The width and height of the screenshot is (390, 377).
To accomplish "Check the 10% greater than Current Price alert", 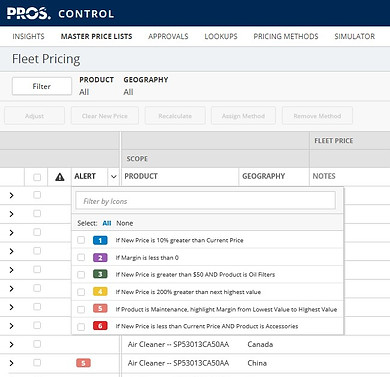I will click(x=81, y=240).
